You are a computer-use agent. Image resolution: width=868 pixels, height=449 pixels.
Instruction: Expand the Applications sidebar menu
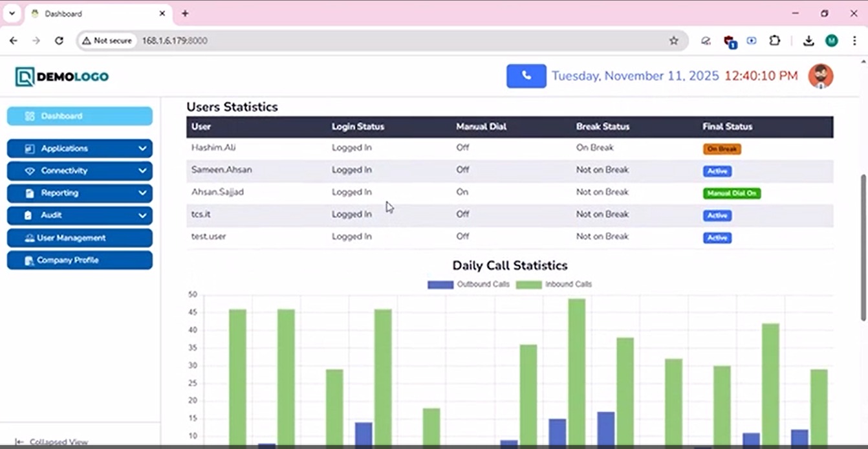tap(80, 149)
